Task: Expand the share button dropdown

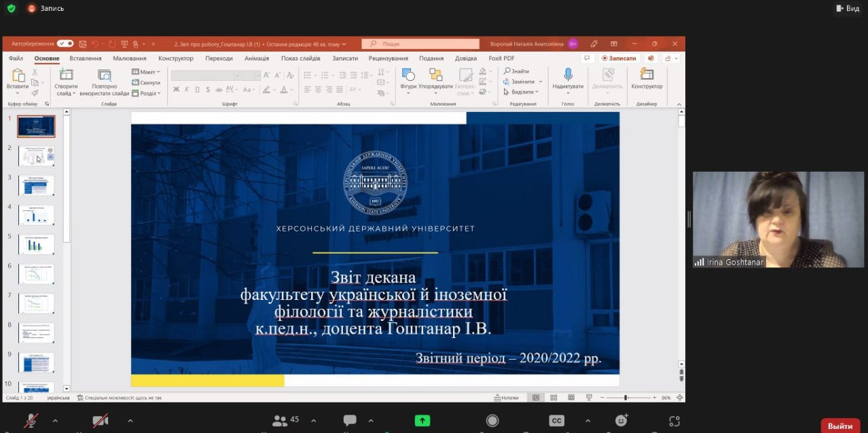Action: tap(675, 58)
